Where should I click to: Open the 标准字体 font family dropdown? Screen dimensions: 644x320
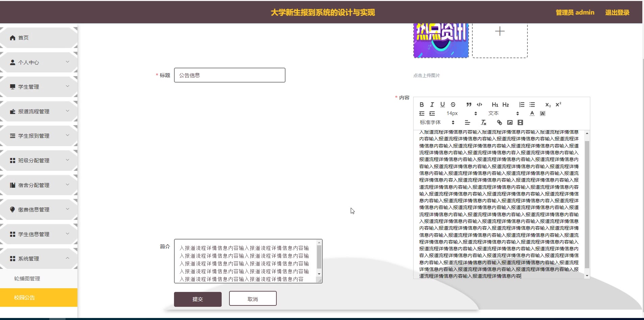coord(437,122)
